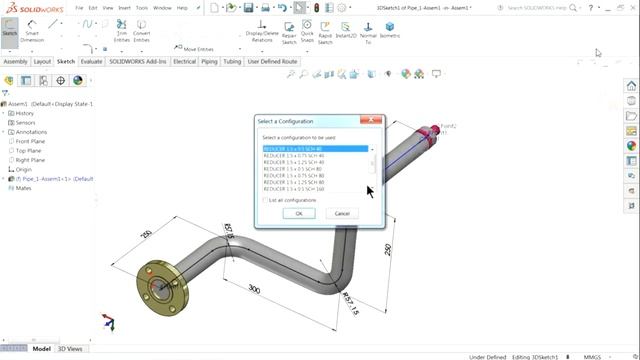Open the Insert menu
Image resolution: width=640 pixels, height=360 pixels.
(x=124, y=8)
